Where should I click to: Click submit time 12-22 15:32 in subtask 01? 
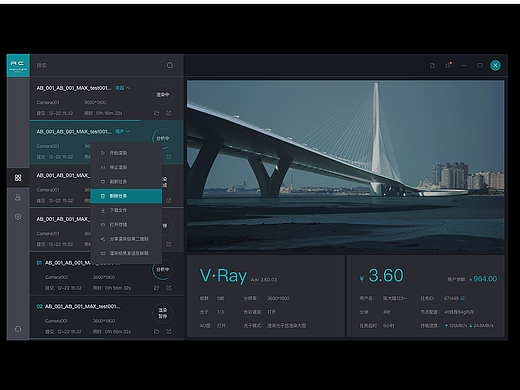[69, 288]
